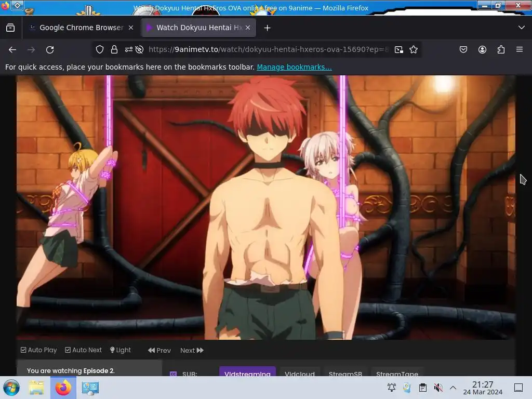Save the page to Pocket

point(463,49)
